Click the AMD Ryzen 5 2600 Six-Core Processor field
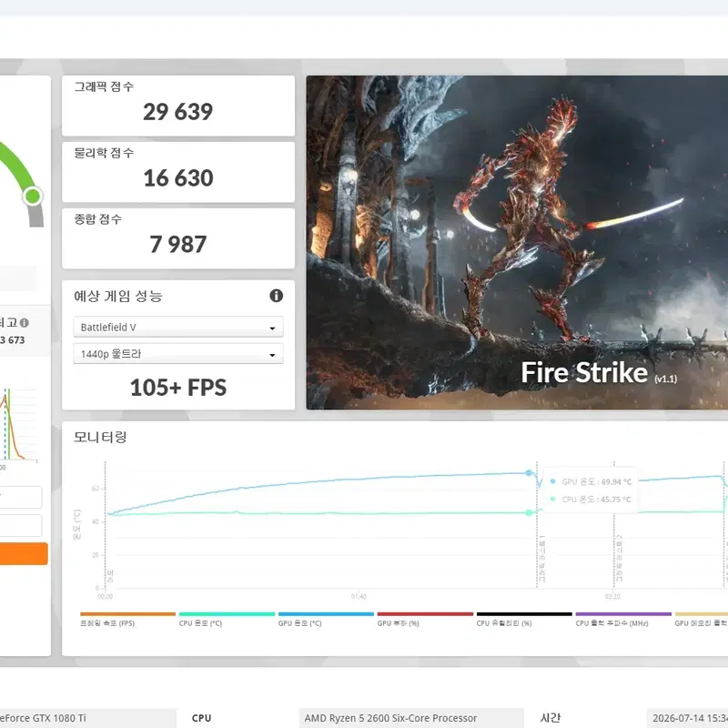This screenshot has height=728, width=728. click(411, 718)
